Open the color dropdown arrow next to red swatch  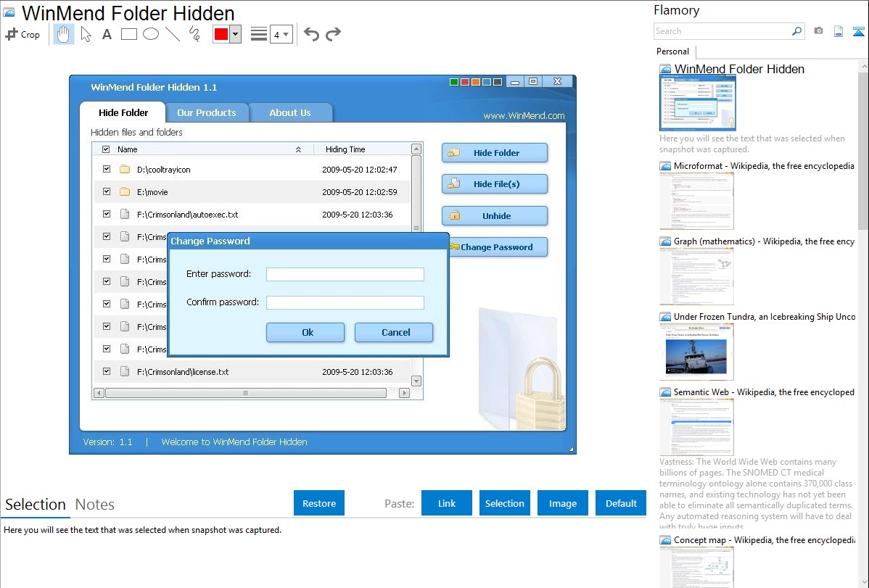point(236,34)
